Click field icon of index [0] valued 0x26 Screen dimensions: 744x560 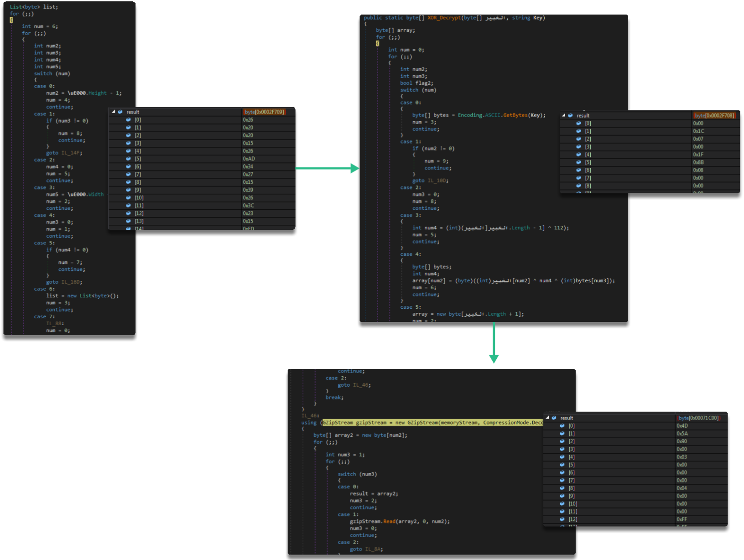click(x=128, y=120)
